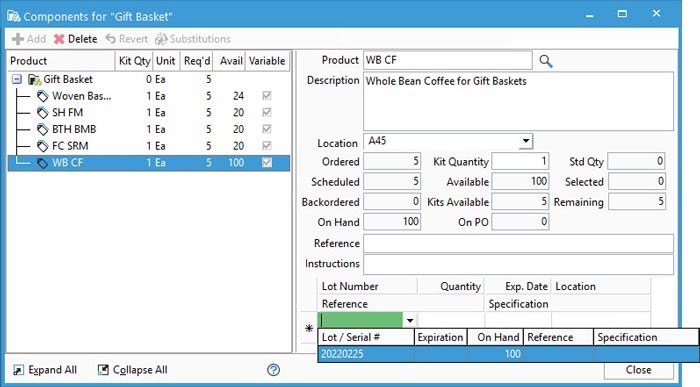Image resolution: width=700 pixels, height=387 pixels.
Task: Click the Woven Bas... tag icon
Action: pyautogui.click(x=42, y=96)
